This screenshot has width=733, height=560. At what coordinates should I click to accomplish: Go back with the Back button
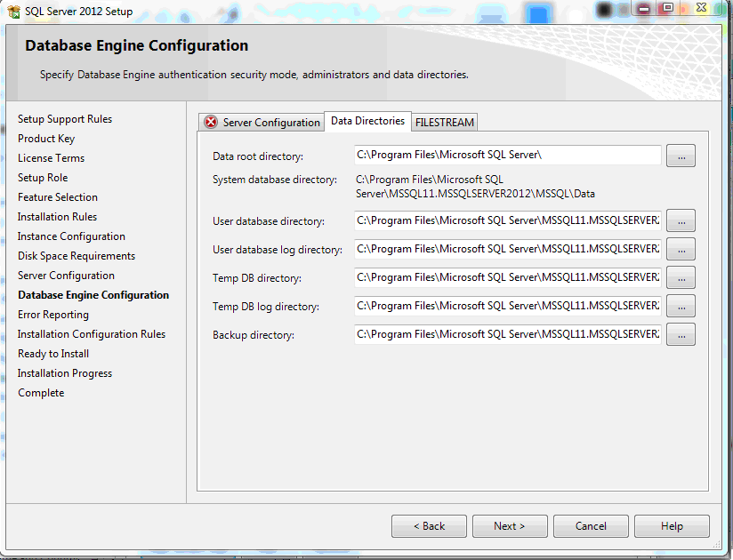(429, 526)
